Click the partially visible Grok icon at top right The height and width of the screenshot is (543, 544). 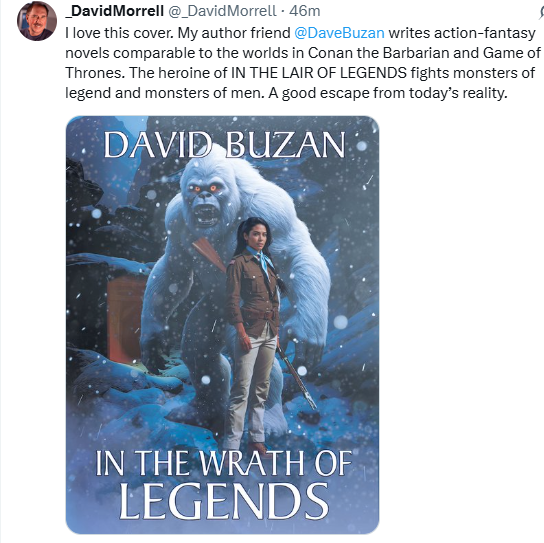pos(541,12)
